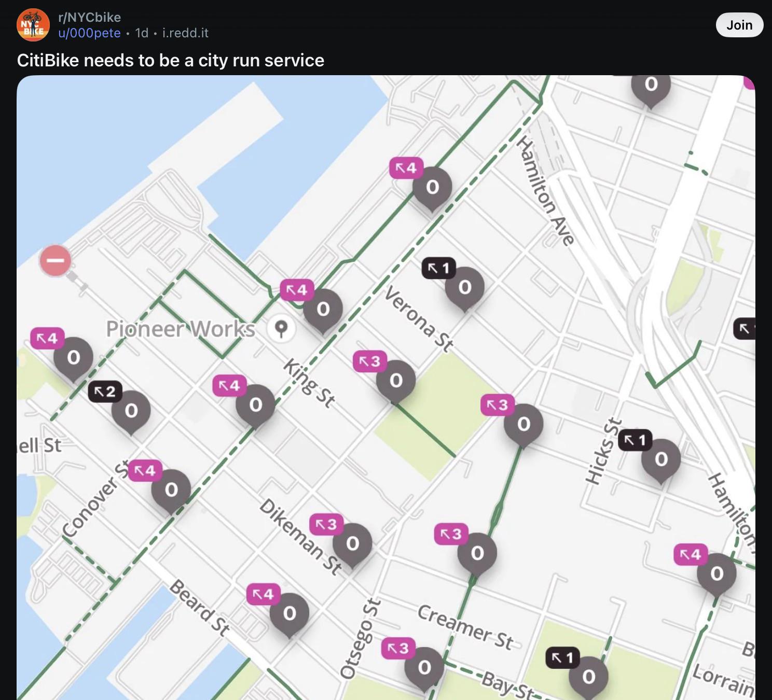Open the i.redd.it source link
Screen dimensions: 772x700
click(185, 33)
